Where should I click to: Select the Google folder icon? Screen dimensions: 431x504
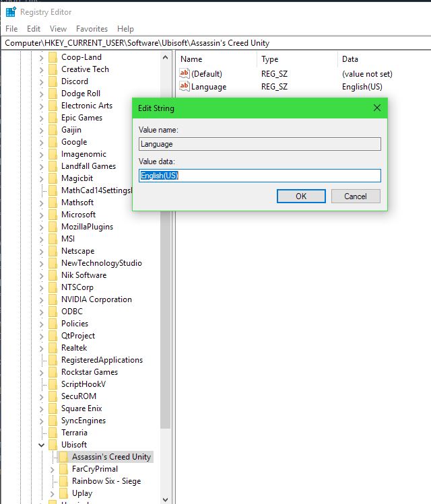[x=53, y=142]
